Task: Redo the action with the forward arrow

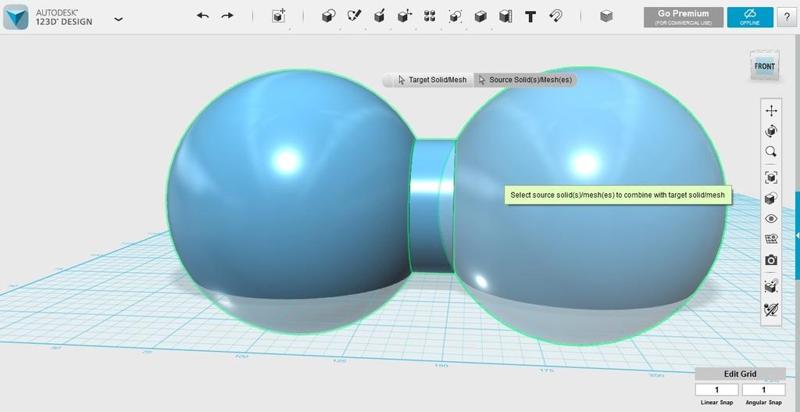Action: [x=227, y=16]
